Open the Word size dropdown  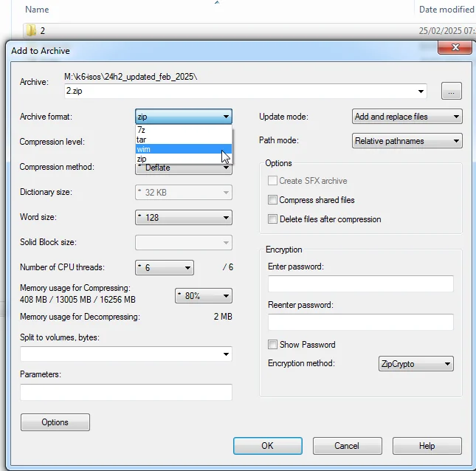pyautogui.click(x=183, y=218)
